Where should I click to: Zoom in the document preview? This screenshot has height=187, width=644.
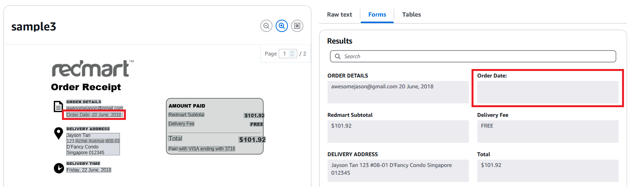pyautogui.click(x=282, y=26)
